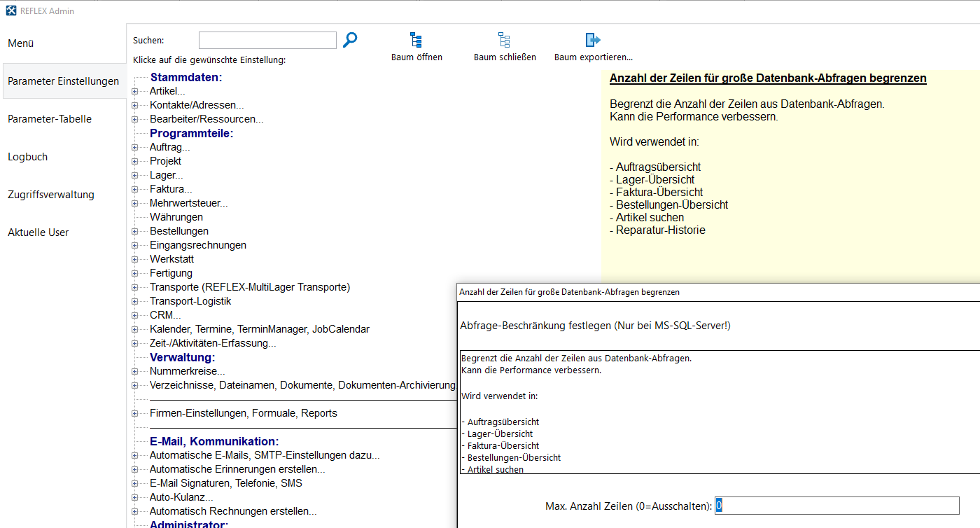Select Automatisch Rechnungen erstellen...
Screen dimensions: 980x528
[233, 511]
